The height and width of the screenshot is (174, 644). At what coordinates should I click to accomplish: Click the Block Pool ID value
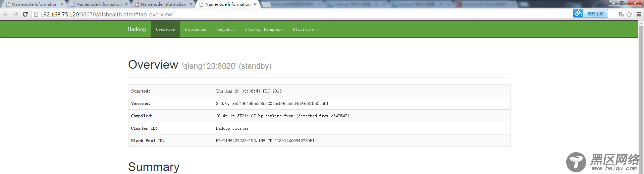265,141
